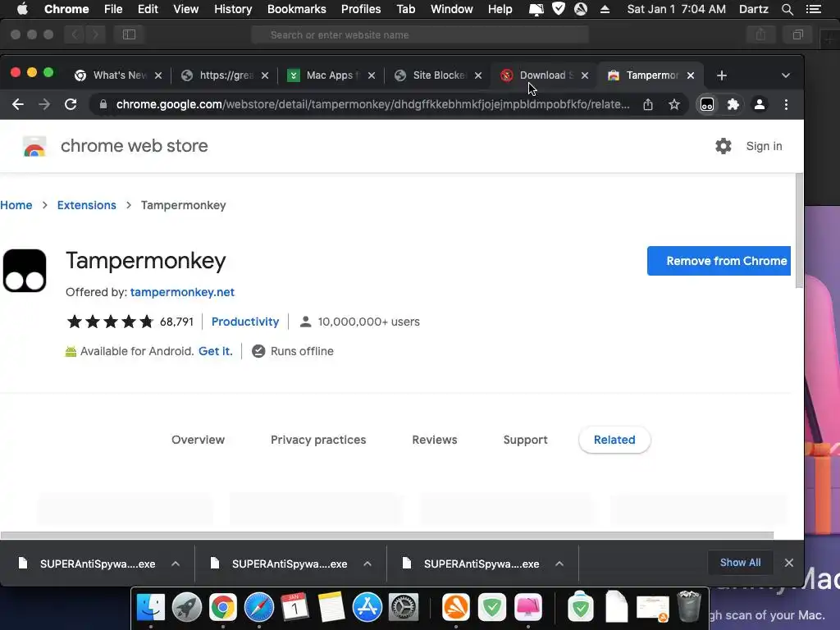The image size is (840, 630).
Task: Click Show All downloads button
Action: 741,563
